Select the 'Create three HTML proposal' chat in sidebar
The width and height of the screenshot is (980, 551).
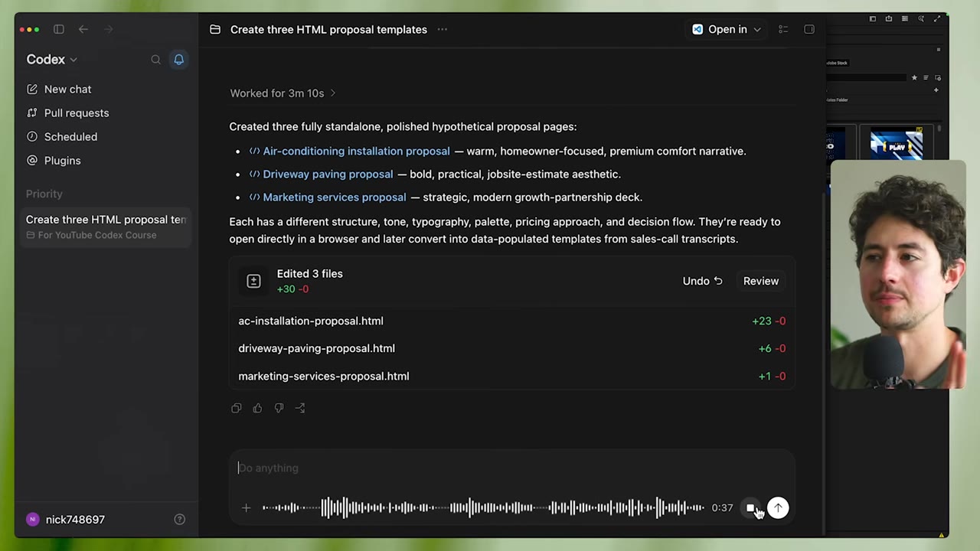tap(106, 227)
